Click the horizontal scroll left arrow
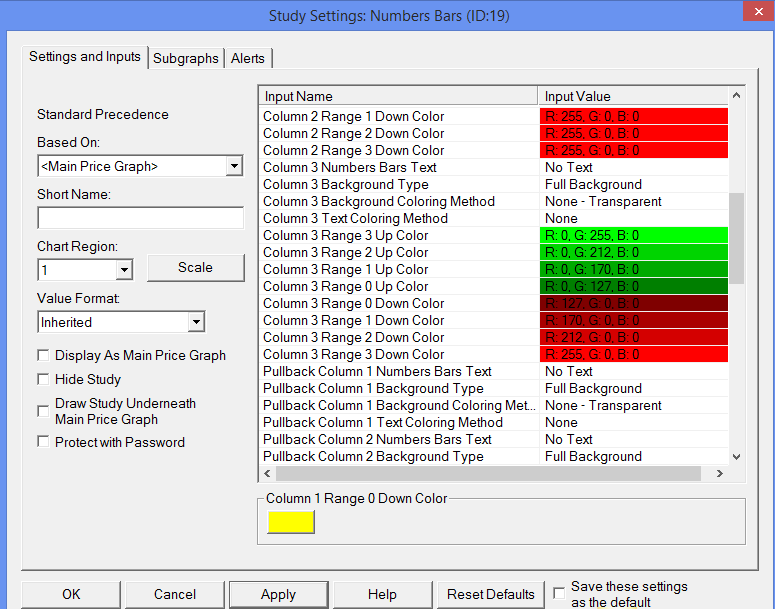 [267, 474]
